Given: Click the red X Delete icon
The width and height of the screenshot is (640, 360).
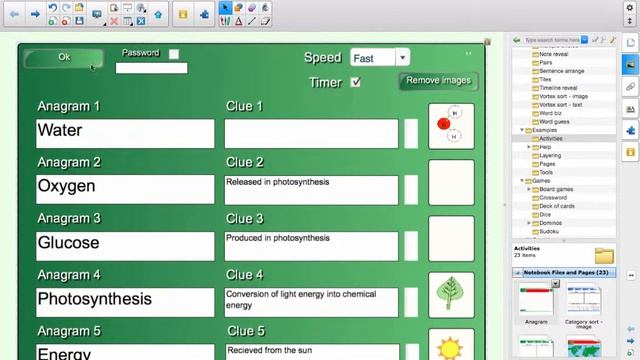Looking at the screenshot, I should tap(114, 21).
